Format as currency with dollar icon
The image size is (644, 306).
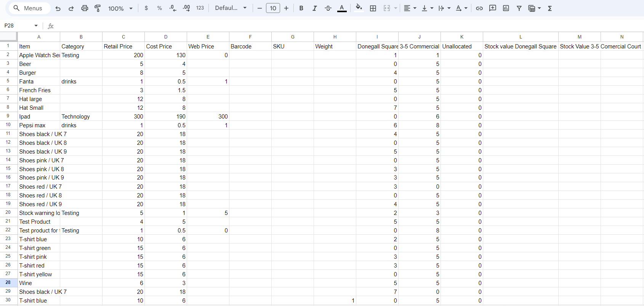click(x=146, y=8)
